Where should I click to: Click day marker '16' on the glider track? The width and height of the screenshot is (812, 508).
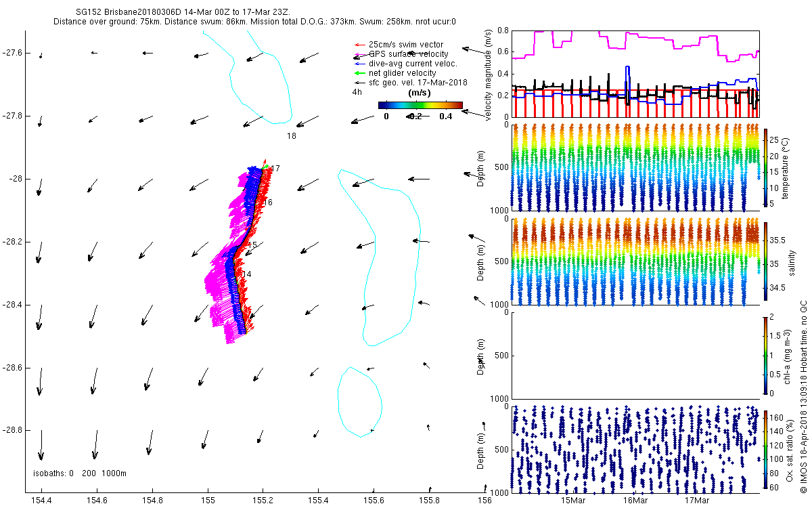click(x=268, y=203)
